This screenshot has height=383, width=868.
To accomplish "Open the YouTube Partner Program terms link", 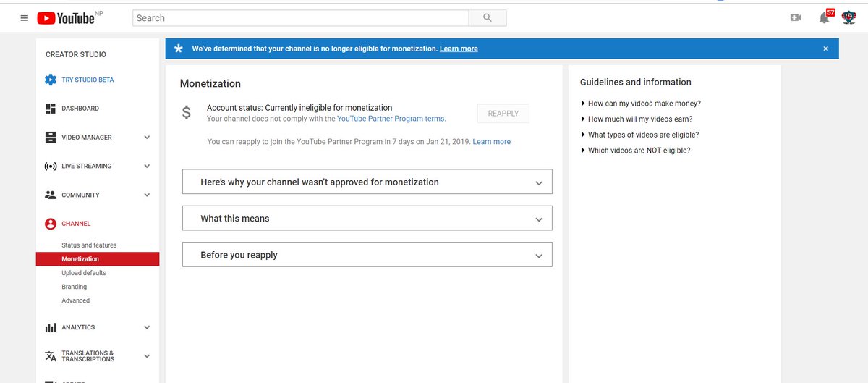I will [391, 119].
